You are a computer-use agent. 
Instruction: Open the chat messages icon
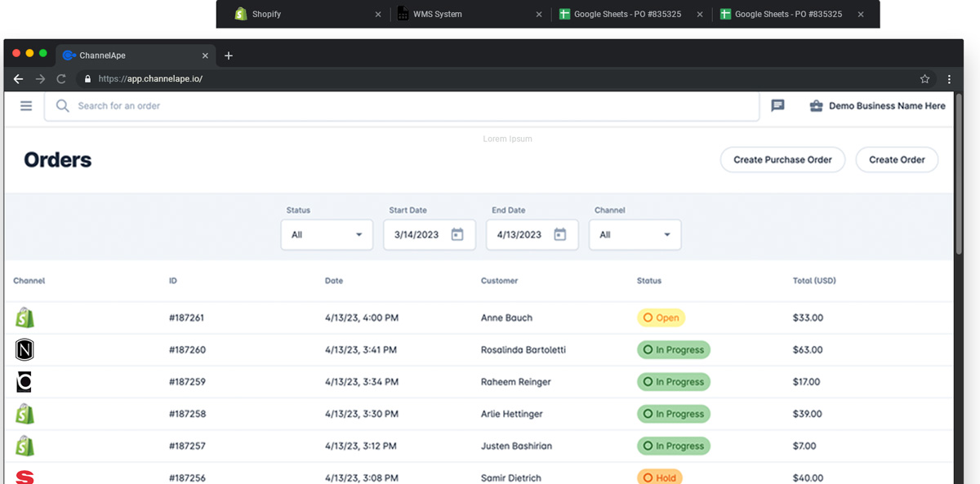[x=777, y=106]
